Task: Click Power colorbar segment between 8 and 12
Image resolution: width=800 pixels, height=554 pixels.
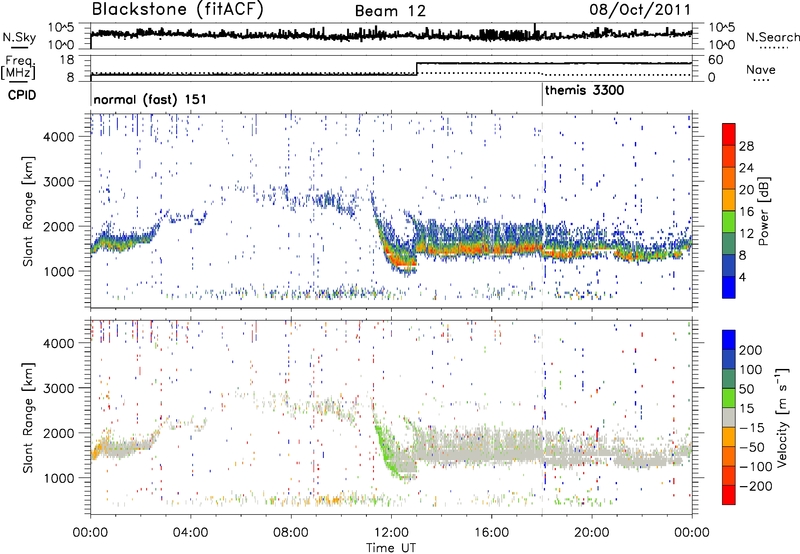Action: coord(729,243)
